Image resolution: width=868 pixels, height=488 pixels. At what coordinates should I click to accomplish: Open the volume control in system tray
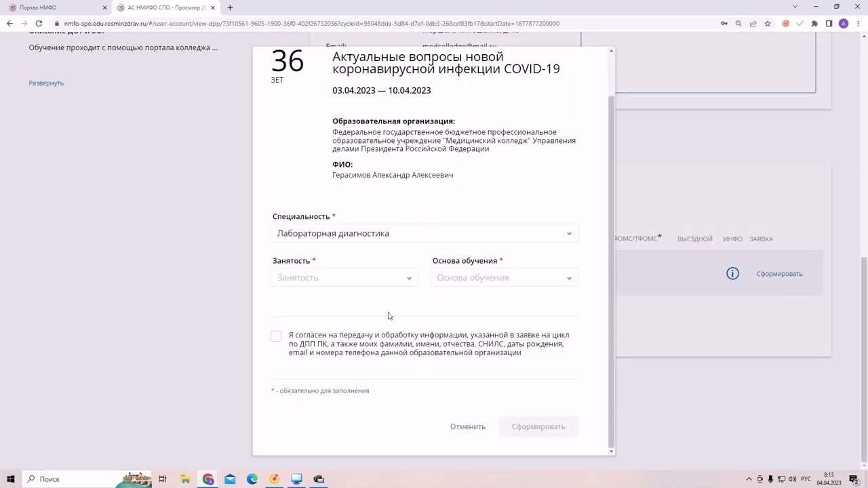[x=792, y=479]
